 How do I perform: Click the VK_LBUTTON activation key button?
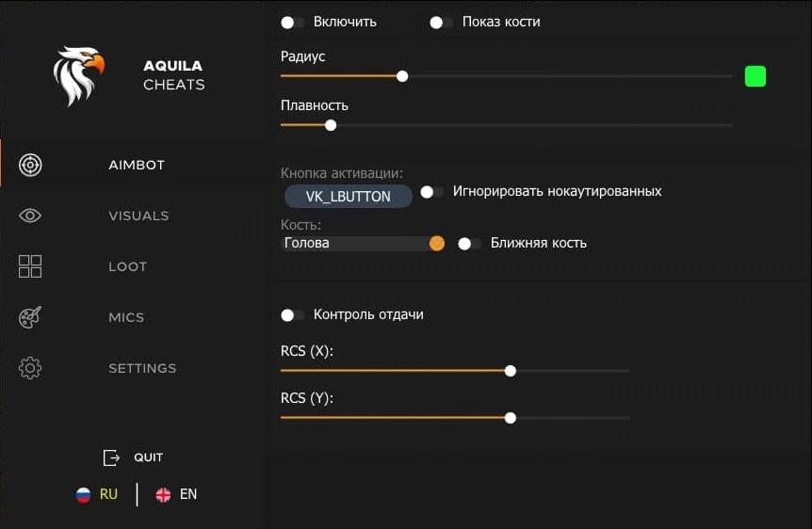[x=348, y=196]
